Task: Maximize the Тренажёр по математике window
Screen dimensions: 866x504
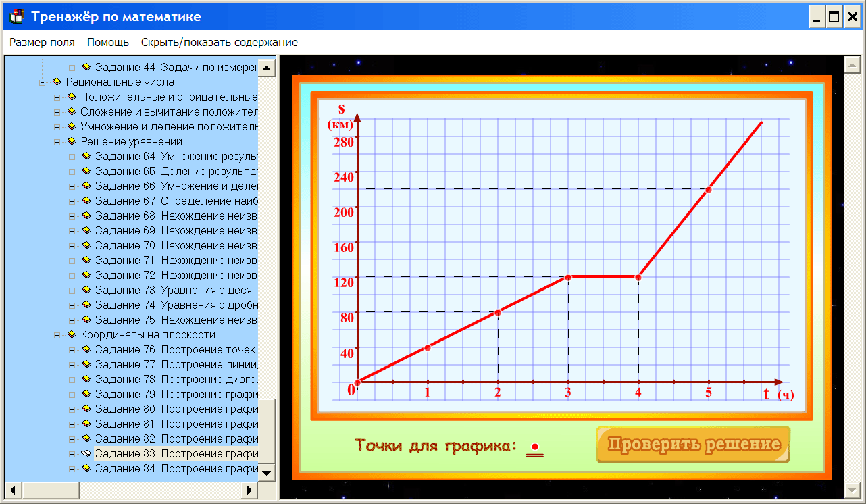Action: [x=834, y=17]
